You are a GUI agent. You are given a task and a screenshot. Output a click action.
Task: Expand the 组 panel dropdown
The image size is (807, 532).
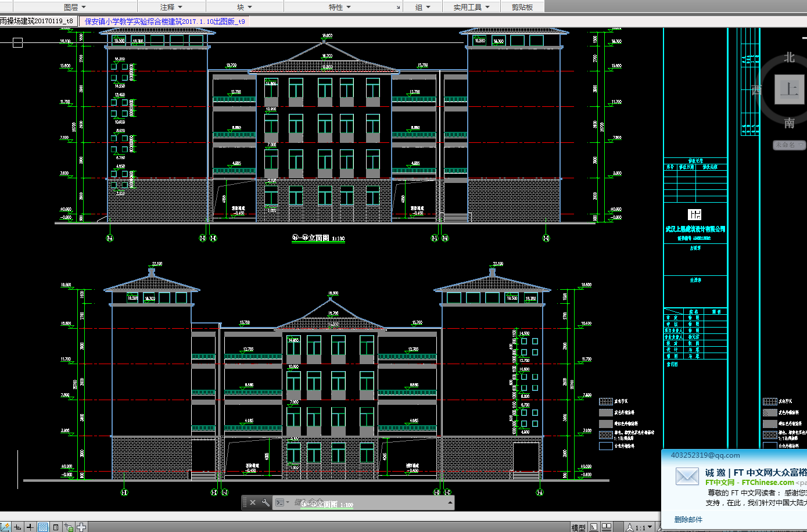[423, 7]
